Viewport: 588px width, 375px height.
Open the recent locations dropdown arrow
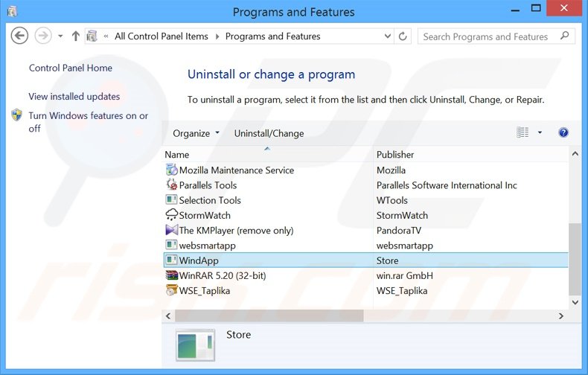point(60,36)
